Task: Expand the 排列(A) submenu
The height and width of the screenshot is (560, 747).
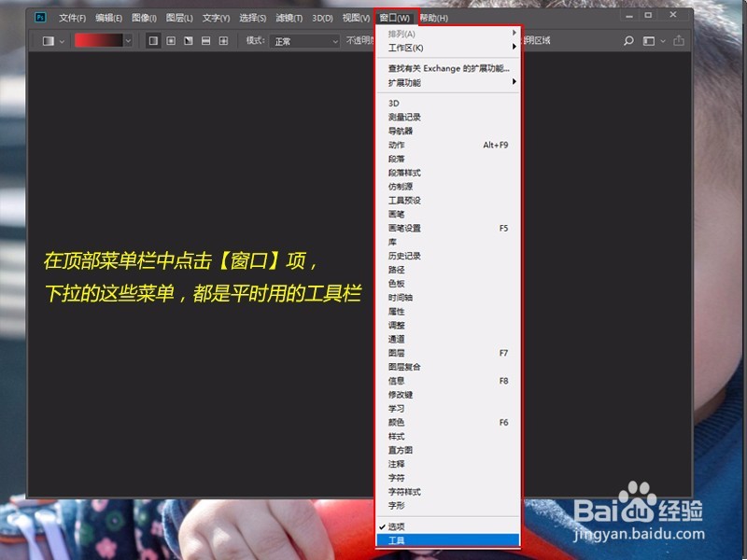Action: (x=448, y=34)
